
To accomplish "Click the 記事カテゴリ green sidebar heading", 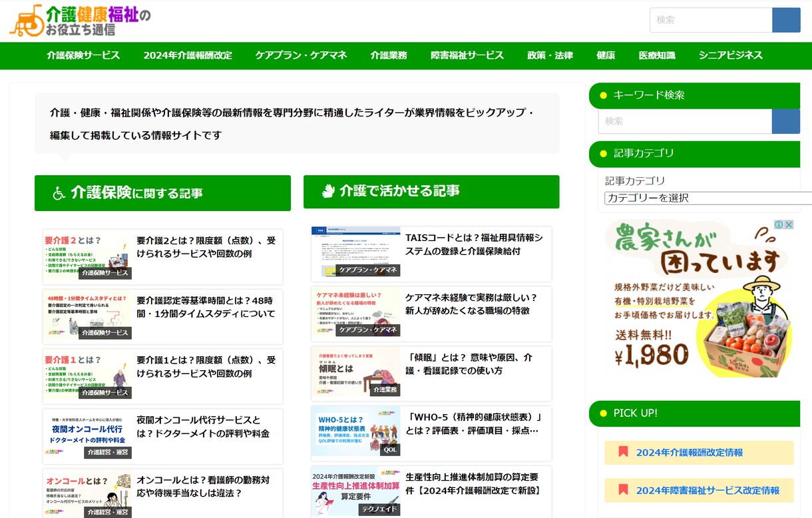I will (694, 154).
